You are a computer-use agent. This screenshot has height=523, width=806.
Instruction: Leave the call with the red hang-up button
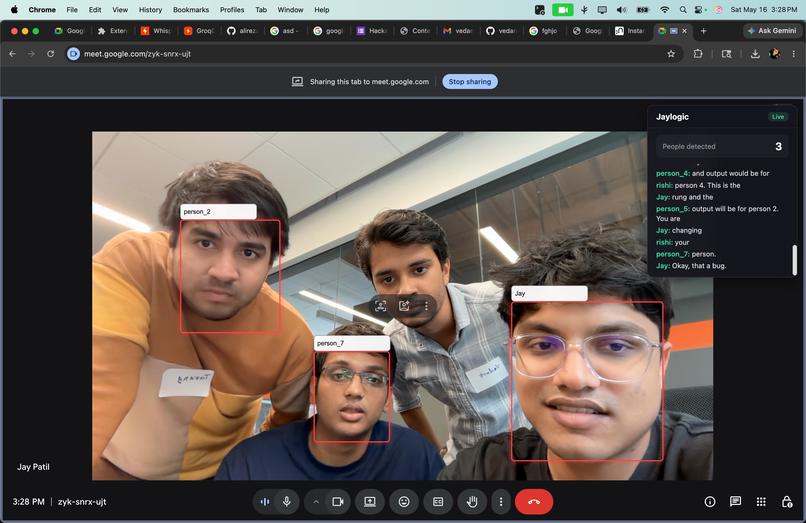(x=534, y=501)
